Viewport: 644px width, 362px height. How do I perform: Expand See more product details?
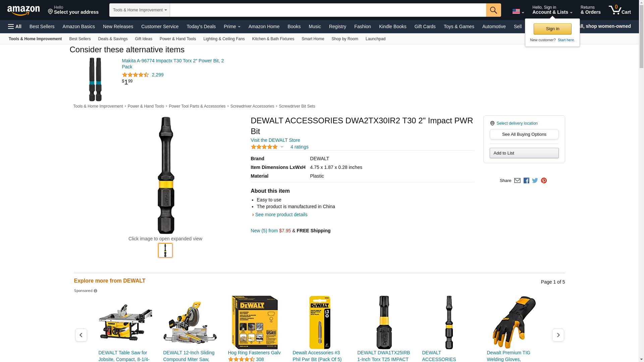point(281,215)
